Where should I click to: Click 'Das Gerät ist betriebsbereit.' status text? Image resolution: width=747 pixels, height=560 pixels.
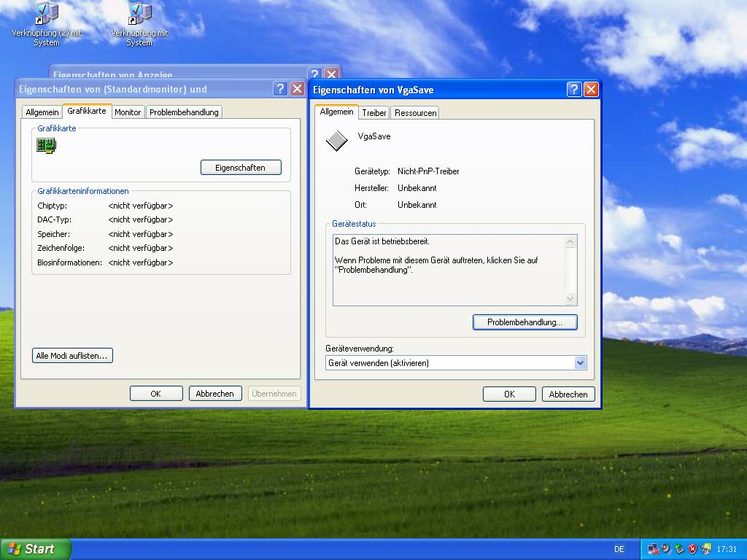(x=382, y=241)
